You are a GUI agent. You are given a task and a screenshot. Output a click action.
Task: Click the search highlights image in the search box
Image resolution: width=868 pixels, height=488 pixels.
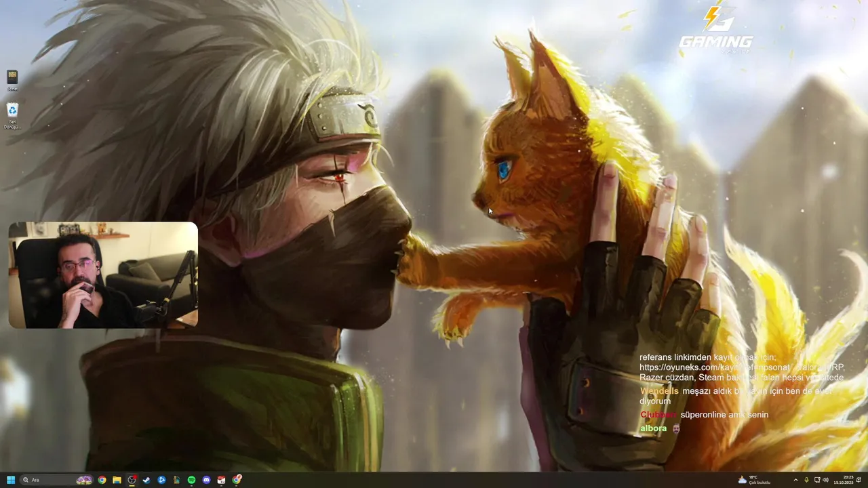click(84, 480)
